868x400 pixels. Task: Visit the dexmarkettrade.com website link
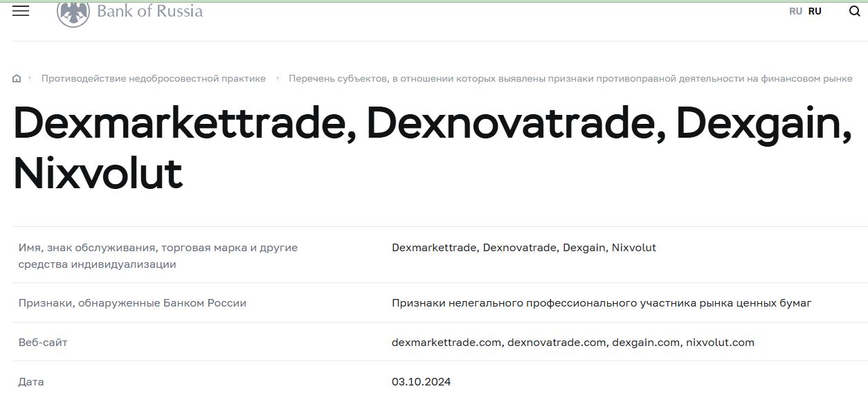tap(446, 341)
